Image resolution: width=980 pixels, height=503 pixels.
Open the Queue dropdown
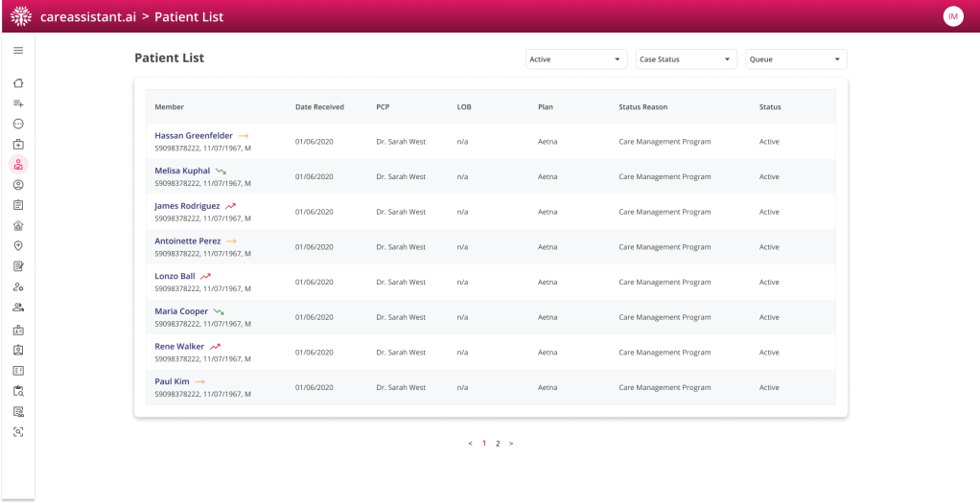[x=796, y=59]
